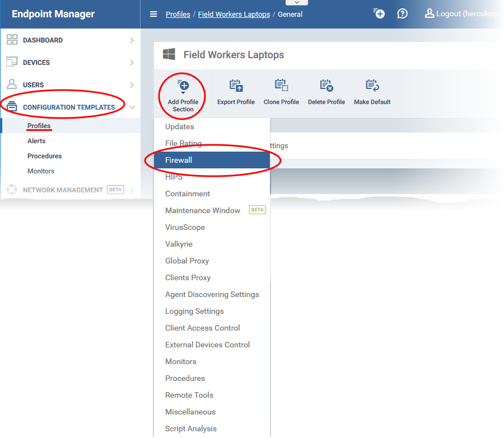
Task: Open Profiles breadcrumb link
Action: coord(178,14)
